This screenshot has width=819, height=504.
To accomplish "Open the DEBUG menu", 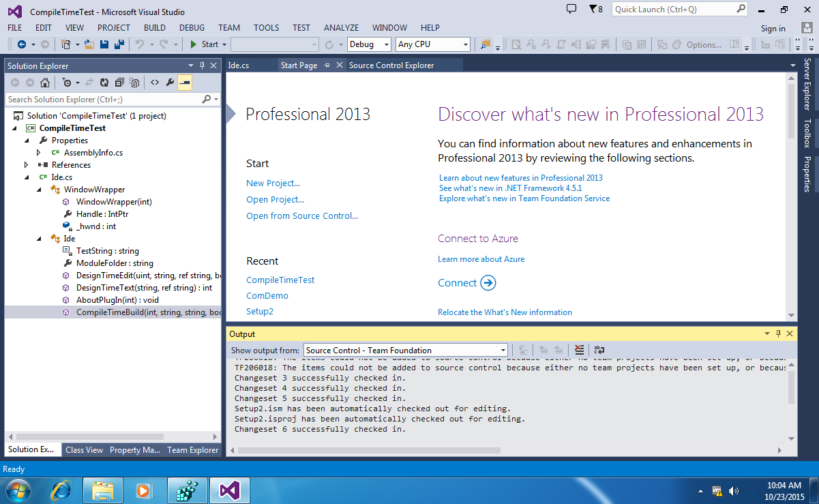I will [x=192, y=28].
